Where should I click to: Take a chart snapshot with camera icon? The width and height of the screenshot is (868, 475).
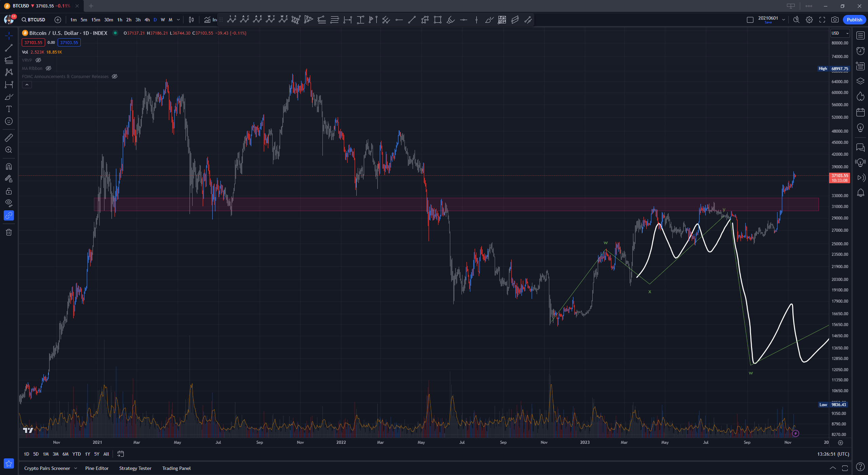(835, 20)
